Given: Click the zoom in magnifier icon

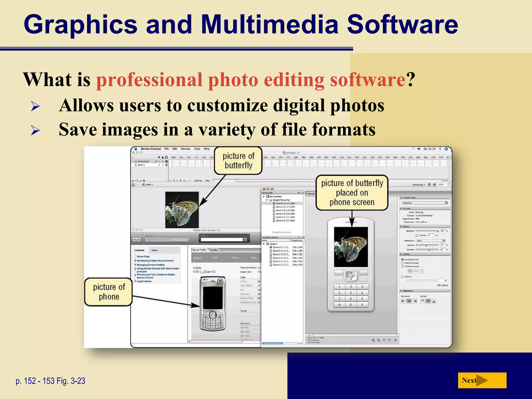Looking at the screenshot, I should pos(373,340).
